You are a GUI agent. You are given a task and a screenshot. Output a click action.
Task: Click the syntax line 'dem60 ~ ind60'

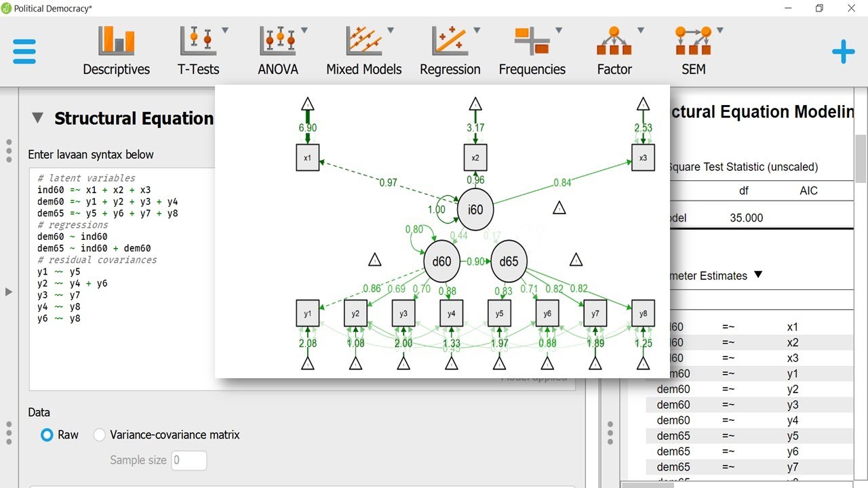pos(73,237)
